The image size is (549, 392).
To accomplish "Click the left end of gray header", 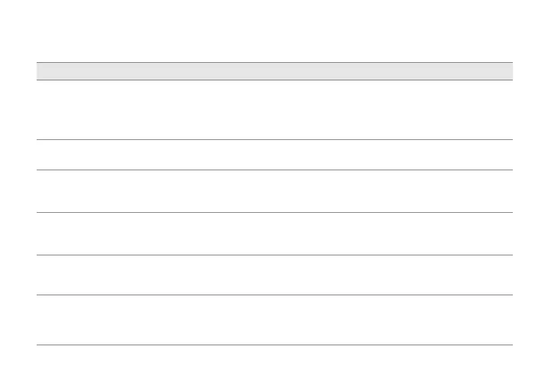I will click(40, 71).
